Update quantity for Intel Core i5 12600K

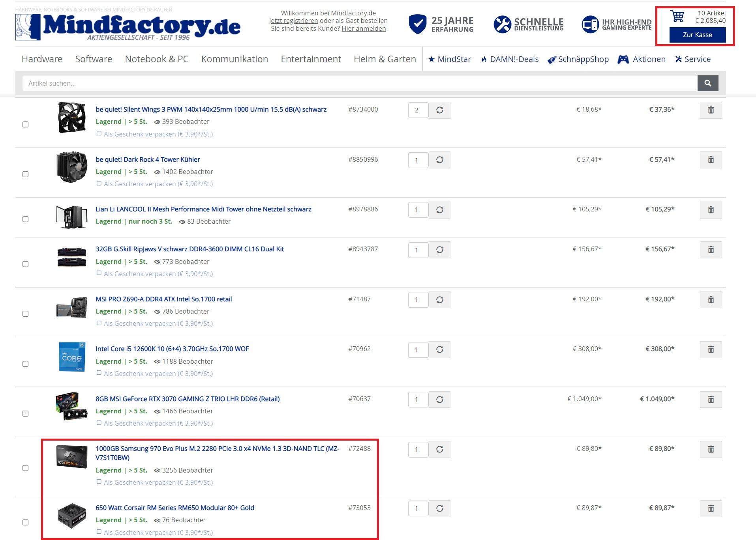click(x=439, y=349)
